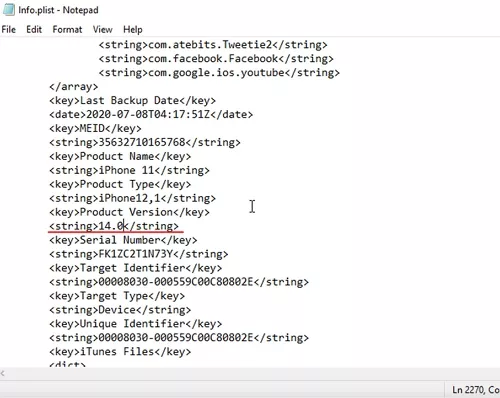Place cursor in the 14.0 version string line
500x398 pixels.
114,226
